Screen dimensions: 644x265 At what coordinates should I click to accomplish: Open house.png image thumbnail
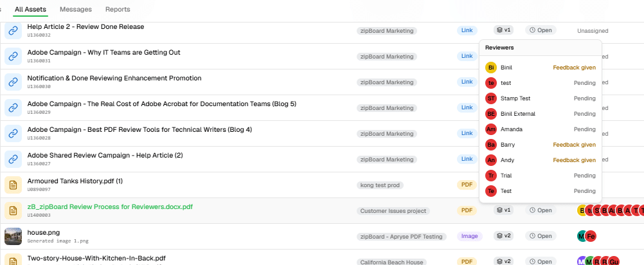pos(13,236)
